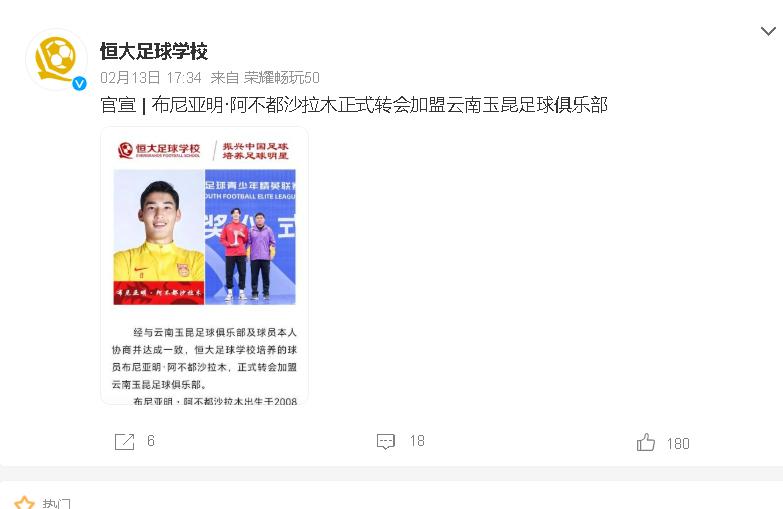Click the comment count 18
Image resolution: width=783 pixels, height=509 pixels.
coord(417,441)
